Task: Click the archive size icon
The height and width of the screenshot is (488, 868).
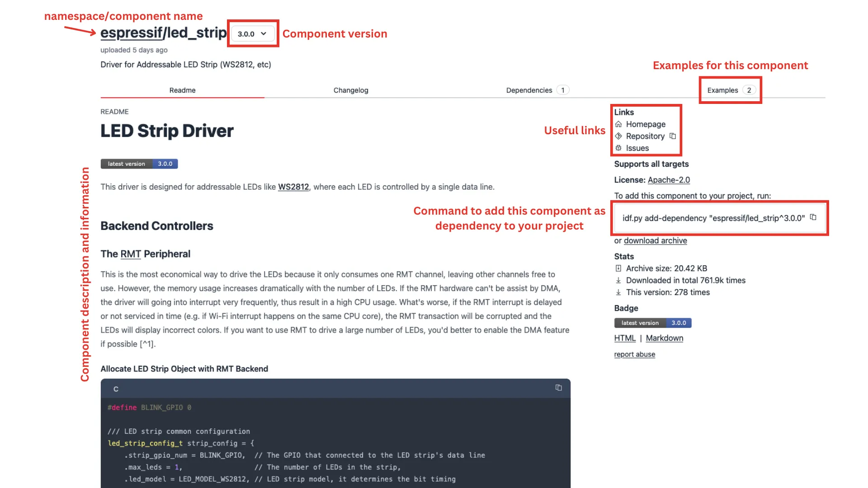Action: pyautogui.click(x=618, y=268)
